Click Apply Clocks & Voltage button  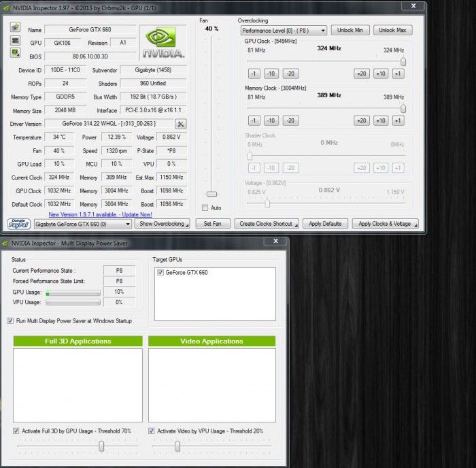pos(385,224)
